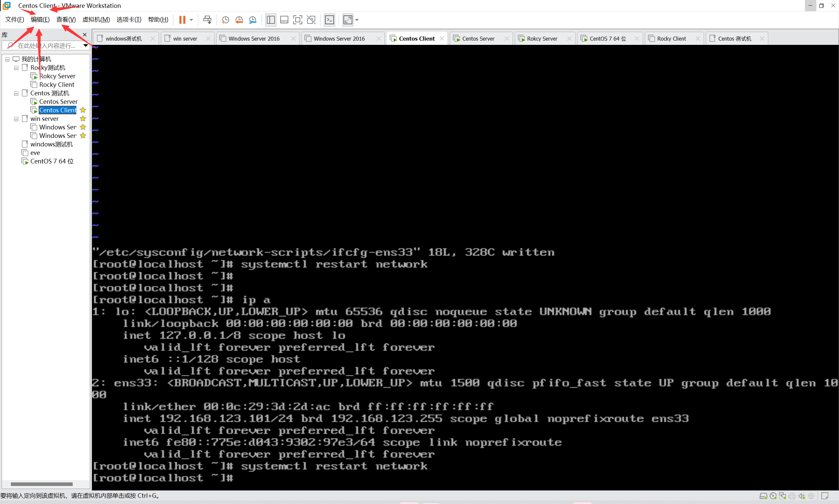Toggle favorite star on Centos Client
Image resolution: width=839 pixels, height=504 pixels.
(83, 110)
